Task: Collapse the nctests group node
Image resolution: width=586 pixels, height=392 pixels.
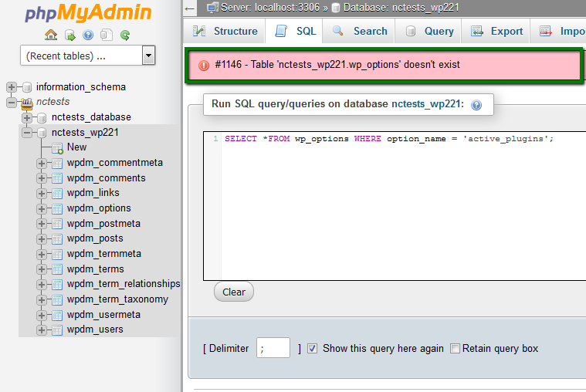Action: pos(12,102)
